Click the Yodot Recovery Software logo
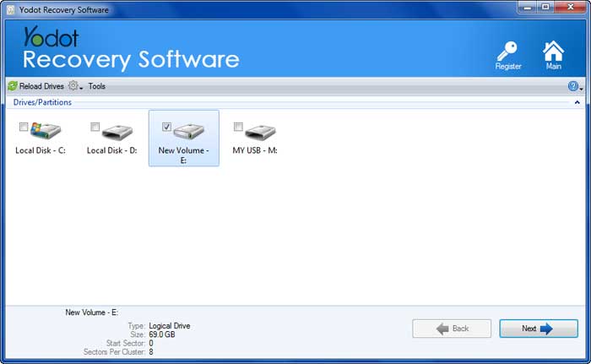Viewport: 591px width, 364px height. tap(131, 48)
